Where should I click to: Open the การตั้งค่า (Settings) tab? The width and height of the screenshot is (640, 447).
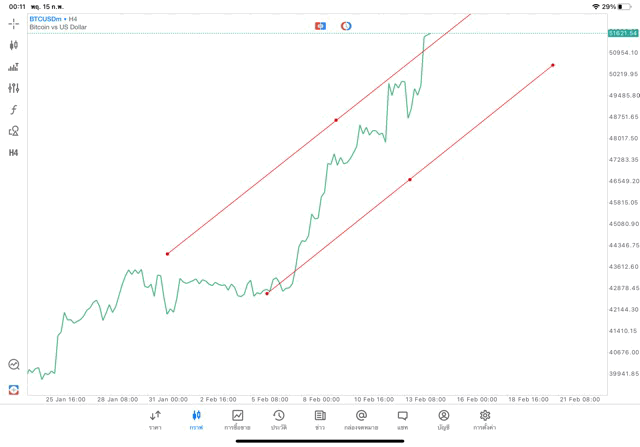(x=485, y=420)
